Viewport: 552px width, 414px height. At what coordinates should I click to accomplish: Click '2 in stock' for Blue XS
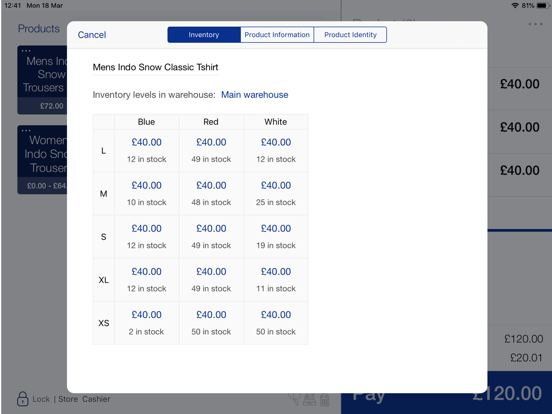click(x=146, y=332)
